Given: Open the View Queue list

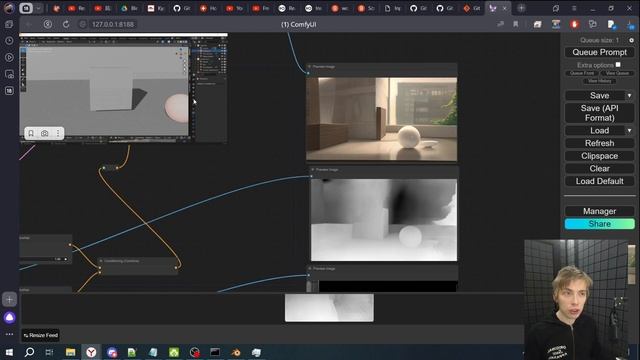Looking at the screenshot, I should [x=617, y=73].
